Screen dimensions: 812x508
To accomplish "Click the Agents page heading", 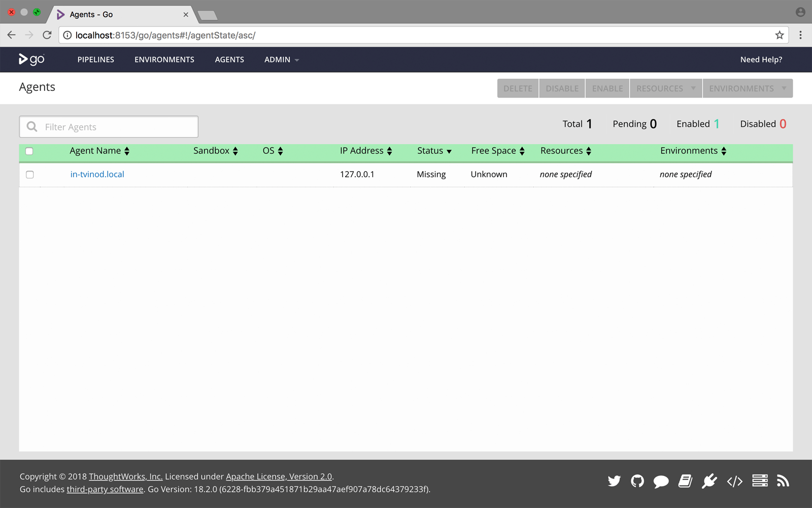I will click(37, 87).
